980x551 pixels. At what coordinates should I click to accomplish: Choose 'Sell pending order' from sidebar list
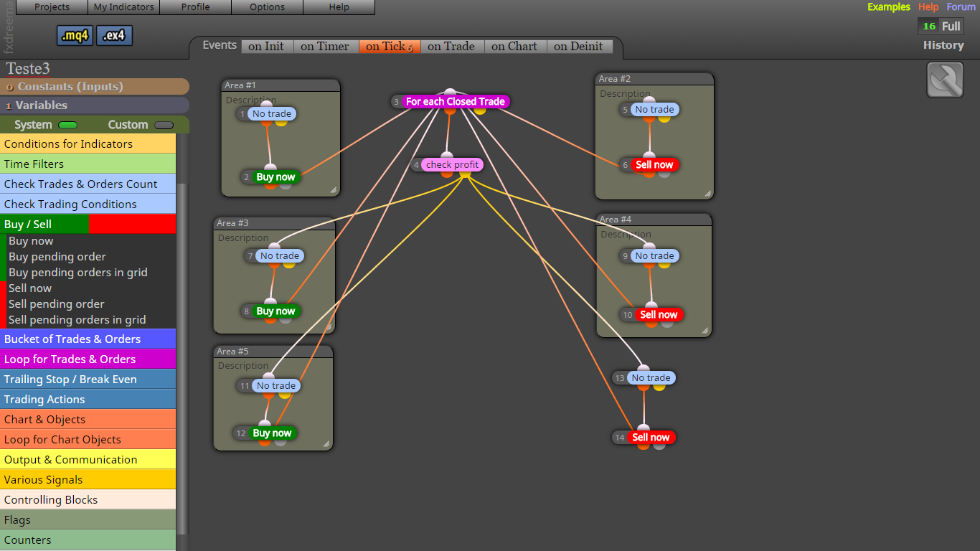[x=56, y=304]
